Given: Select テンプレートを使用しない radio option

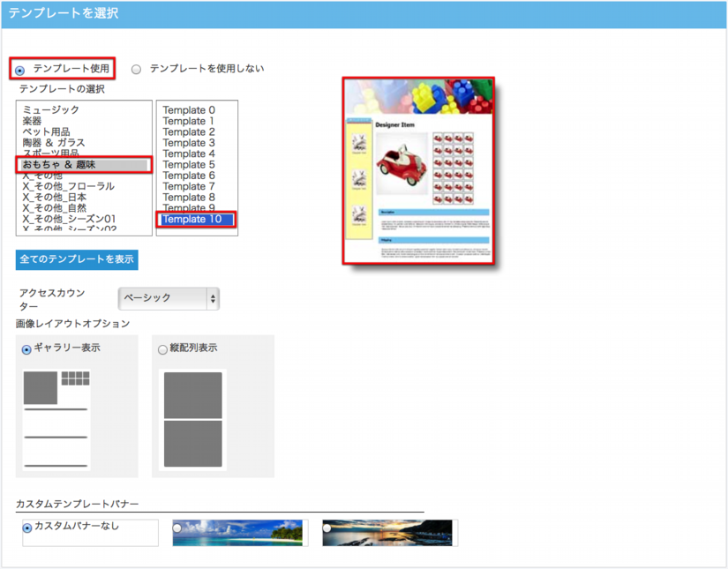Looking at the screenshot, I should pyautogui.click(x=136, y=69).
